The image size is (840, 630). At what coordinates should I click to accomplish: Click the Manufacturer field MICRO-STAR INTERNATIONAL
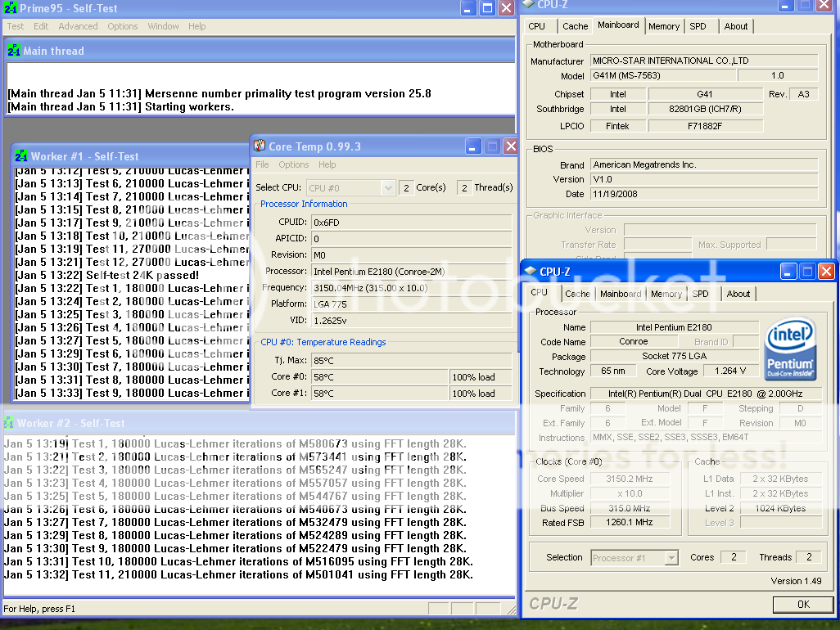704,61
